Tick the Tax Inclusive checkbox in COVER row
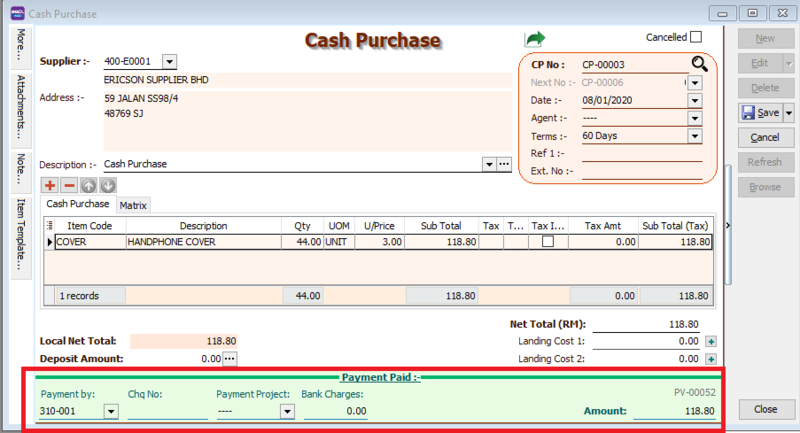Image resolution: width=800 pixels, height=433 pixels. (x=548, y=242)
